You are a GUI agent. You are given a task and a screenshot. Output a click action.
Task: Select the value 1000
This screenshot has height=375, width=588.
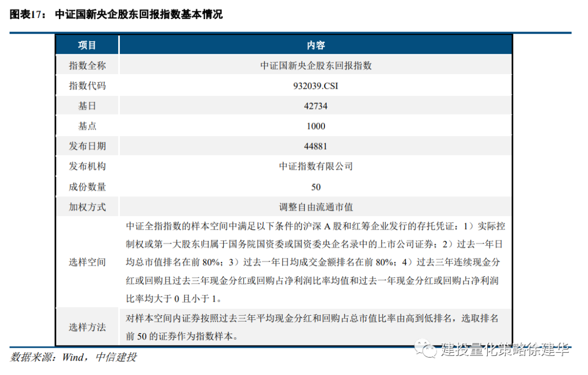pos(316,126)
